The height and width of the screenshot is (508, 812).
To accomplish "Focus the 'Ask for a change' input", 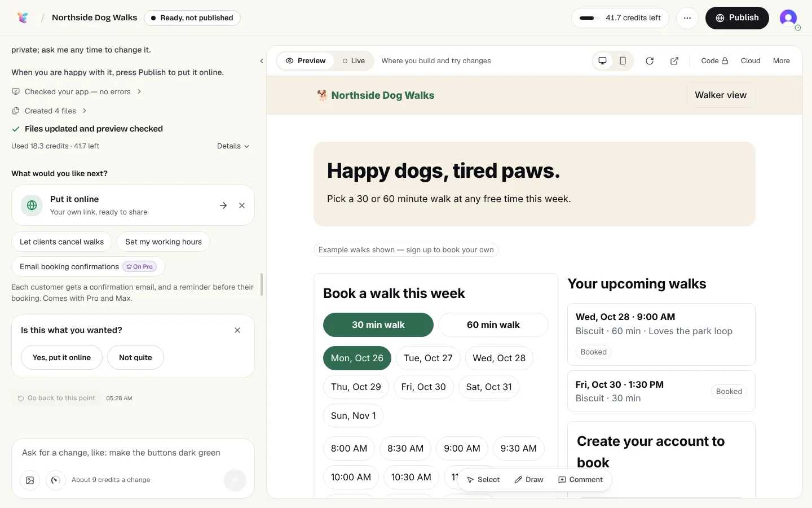I will [x=133, y=453].
